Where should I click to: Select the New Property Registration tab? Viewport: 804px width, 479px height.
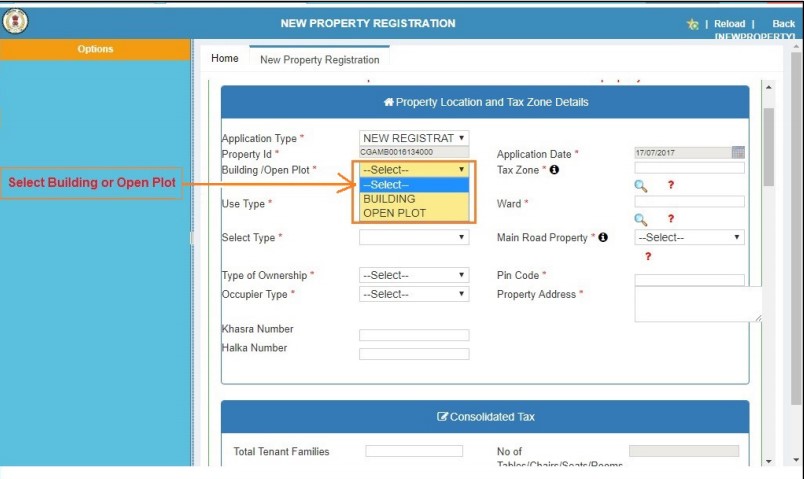319,60
